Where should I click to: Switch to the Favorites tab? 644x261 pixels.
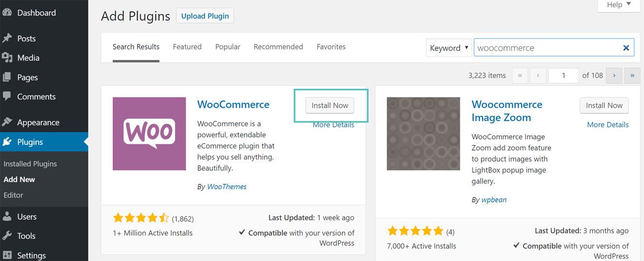[331, 47]
